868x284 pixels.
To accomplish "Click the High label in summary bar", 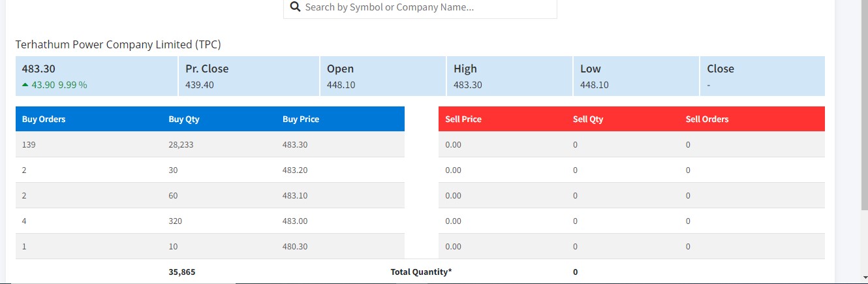I will click(465, 69).
